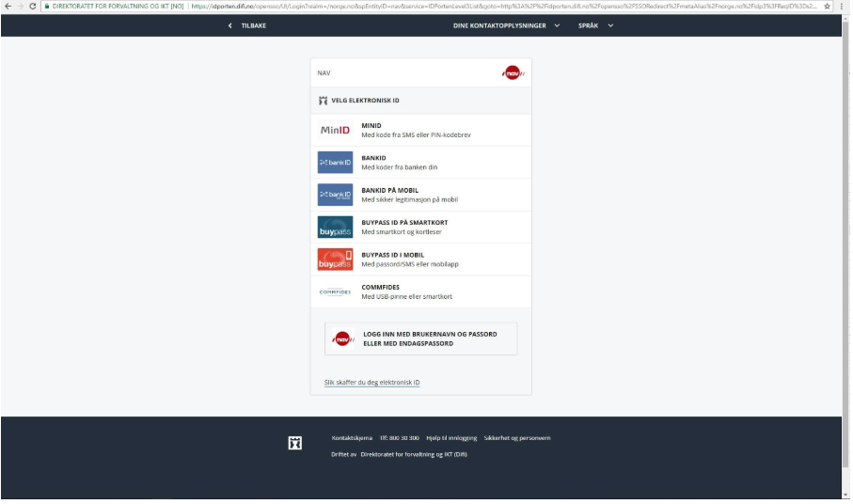This screenshot has height=504, width=853.
Task: Reload the page with refresh icon
Action: click(x=33, y=6)
